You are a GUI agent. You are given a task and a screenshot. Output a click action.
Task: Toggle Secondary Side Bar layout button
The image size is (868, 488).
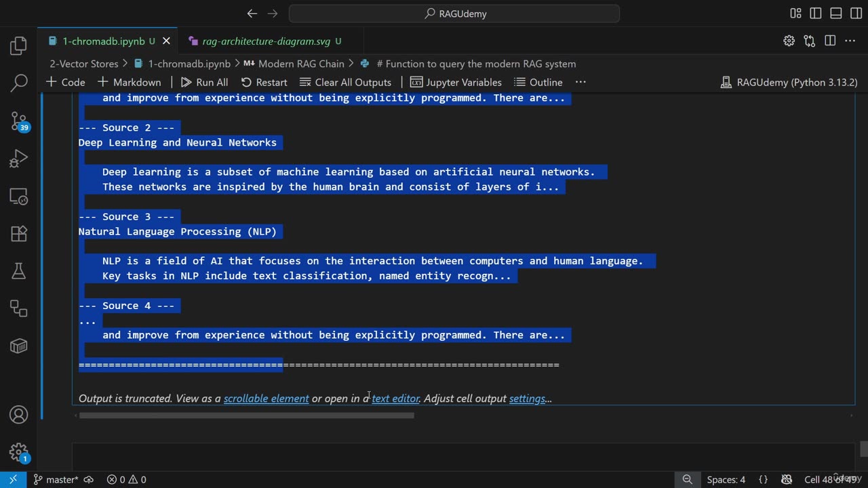[856, 14]
